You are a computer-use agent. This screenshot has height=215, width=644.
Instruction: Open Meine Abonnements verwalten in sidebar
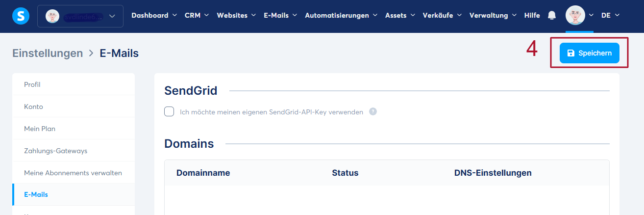(74, 173)
